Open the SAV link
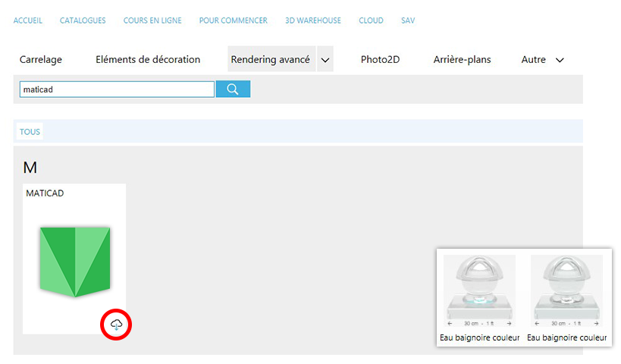Image resolution: width=621 pixels, height=364 pixels. pyautogui.click(x=408, y=20)
